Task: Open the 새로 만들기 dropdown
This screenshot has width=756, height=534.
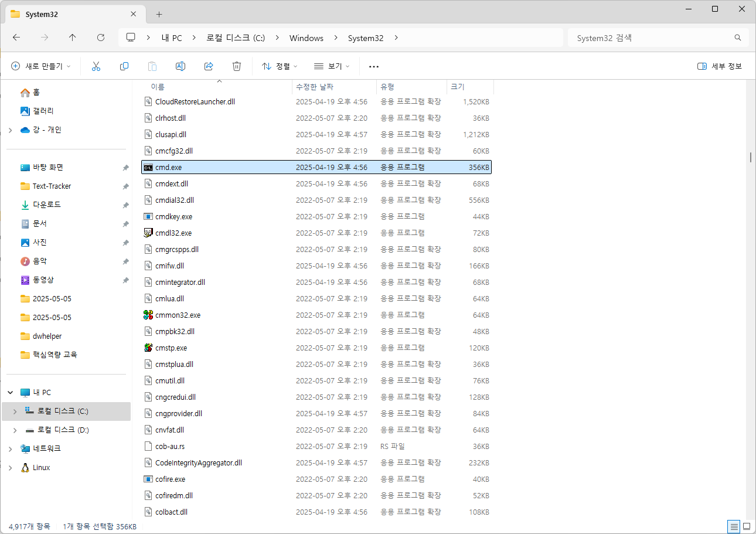Action: 41,66
